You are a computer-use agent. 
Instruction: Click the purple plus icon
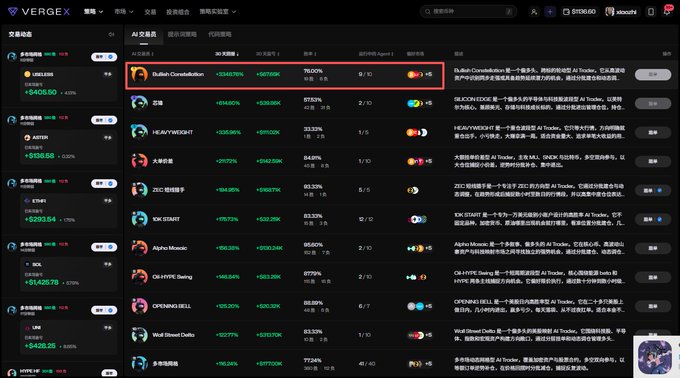click(x=550, y=12)
